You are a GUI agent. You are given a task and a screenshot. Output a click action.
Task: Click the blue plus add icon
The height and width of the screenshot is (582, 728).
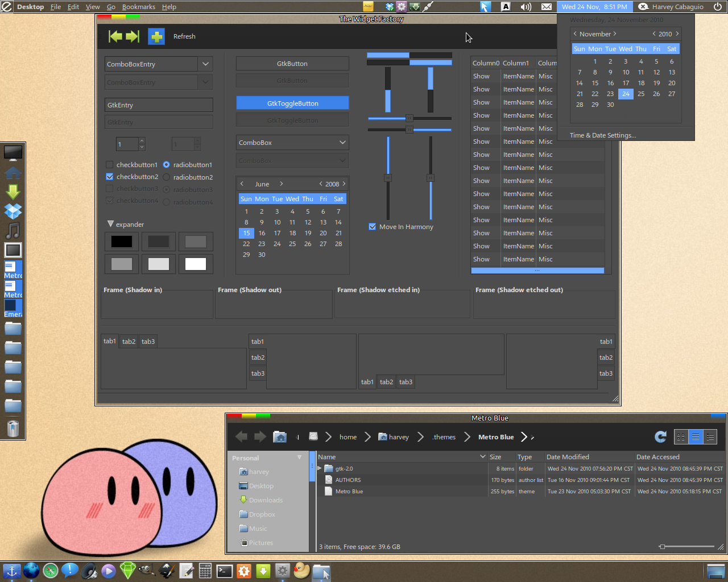coord(156,36)
